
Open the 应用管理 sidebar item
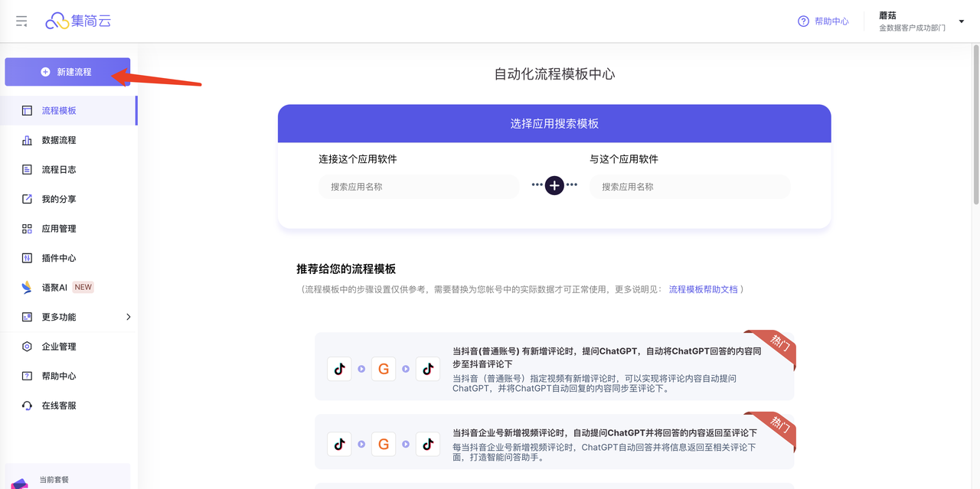click(x=69, y=229)
